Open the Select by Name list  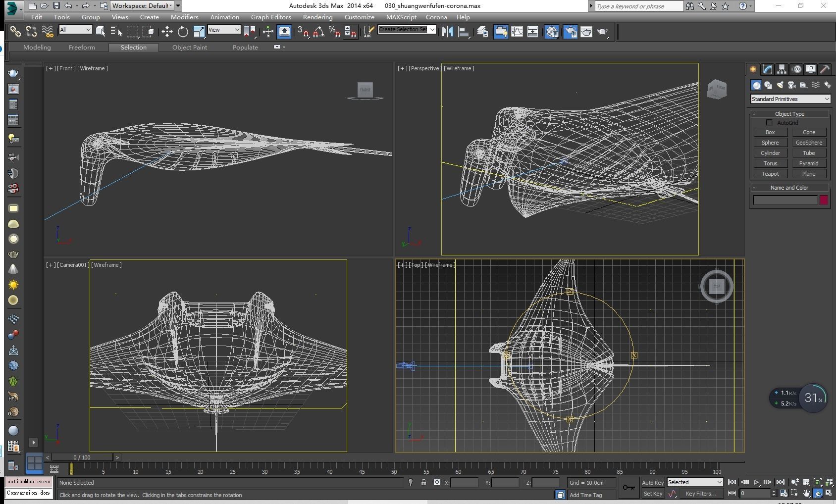[116, 32]
